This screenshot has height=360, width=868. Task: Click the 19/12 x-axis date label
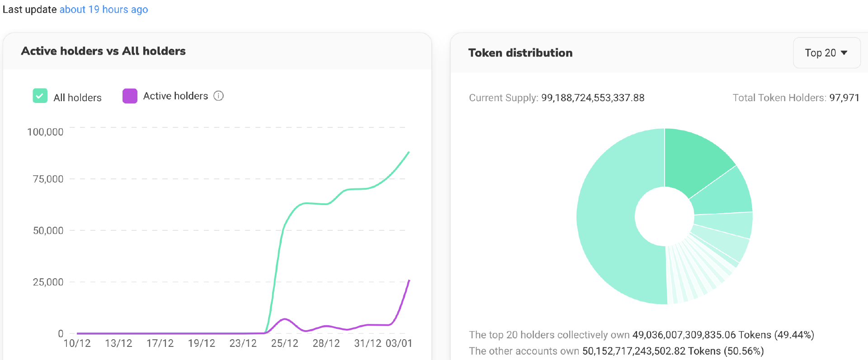click(x=202, y=343)
